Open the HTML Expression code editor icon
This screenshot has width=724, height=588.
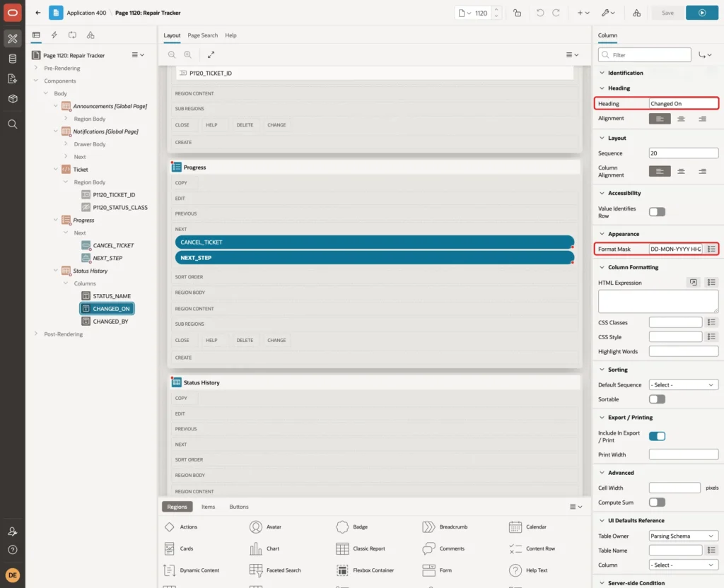[x=693, y=282]
